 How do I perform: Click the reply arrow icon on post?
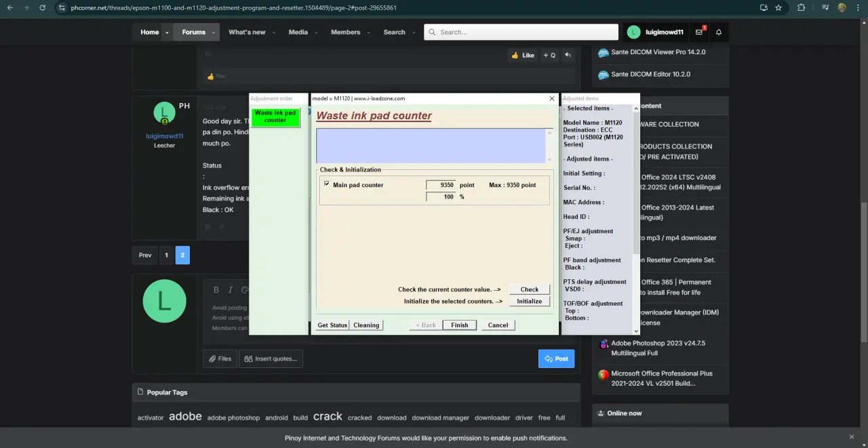coord(568,55)
